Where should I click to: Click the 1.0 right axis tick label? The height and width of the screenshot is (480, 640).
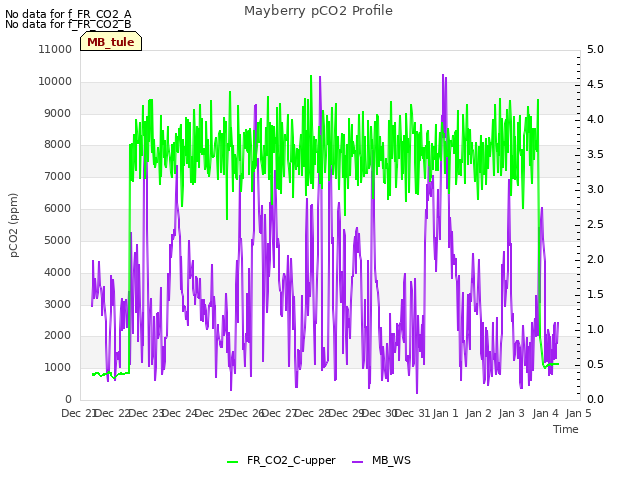pyautogui.click(x=595, y=329)
